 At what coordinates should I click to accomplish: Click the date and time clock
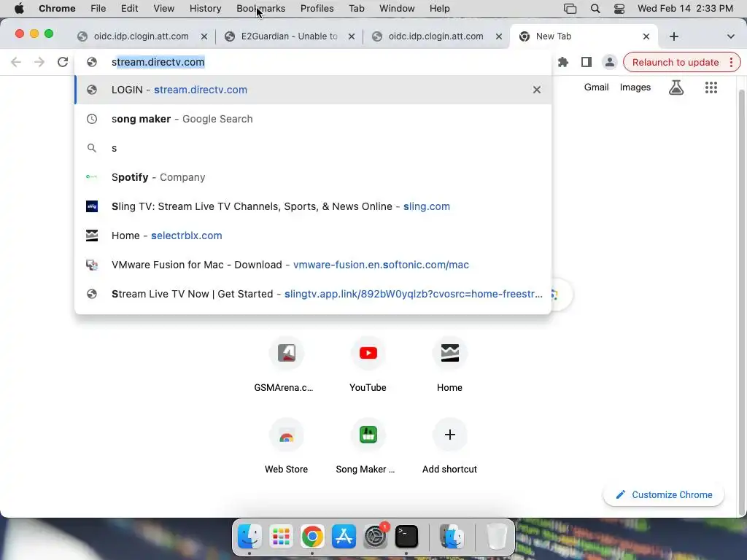[685, 9]
